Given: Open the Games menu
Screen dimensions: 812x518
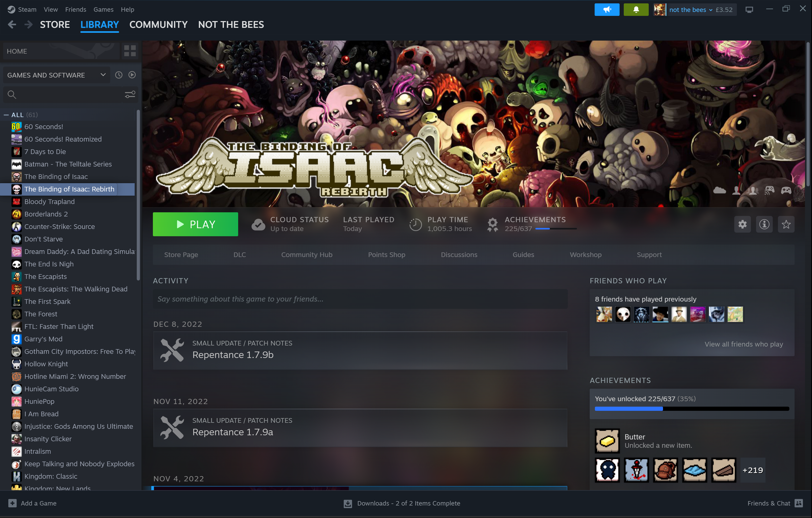Looking at the screenshot, I should point(103,9).
